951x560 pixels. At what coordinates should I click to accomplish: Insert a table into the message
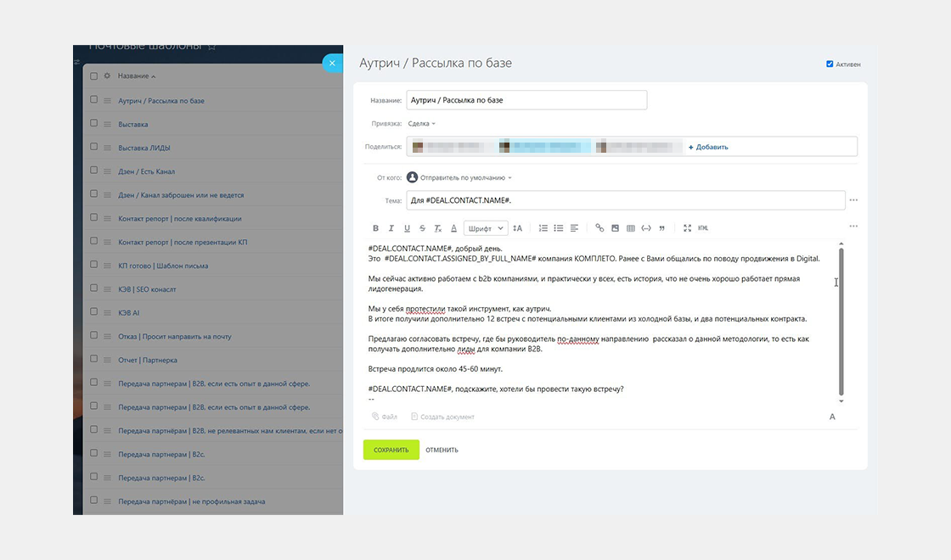click(631, 227)
